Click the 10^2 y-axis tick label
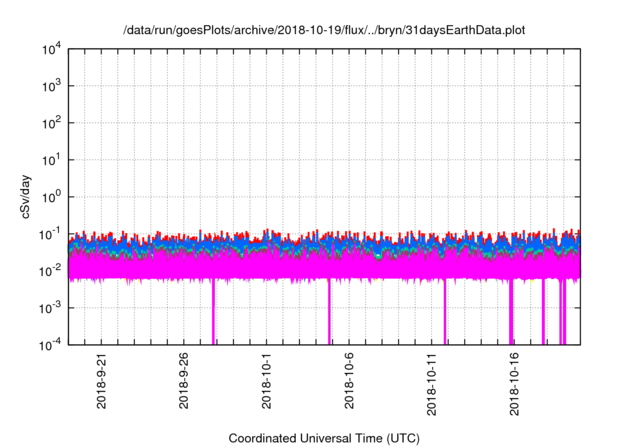This screenshot has height=448, width=640. pos(51,123)
